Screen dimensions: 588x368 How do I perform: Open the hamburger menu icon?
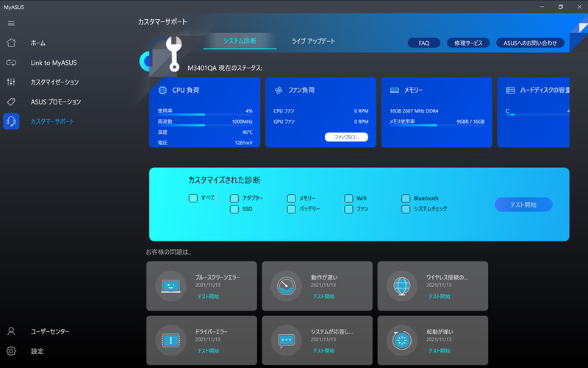[11, 24]
